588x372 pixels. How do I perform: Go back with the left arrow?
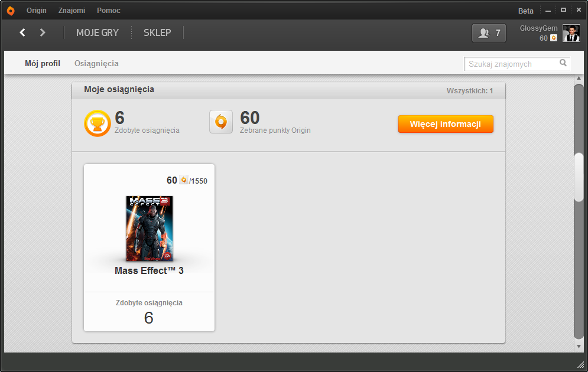[22, 32]
